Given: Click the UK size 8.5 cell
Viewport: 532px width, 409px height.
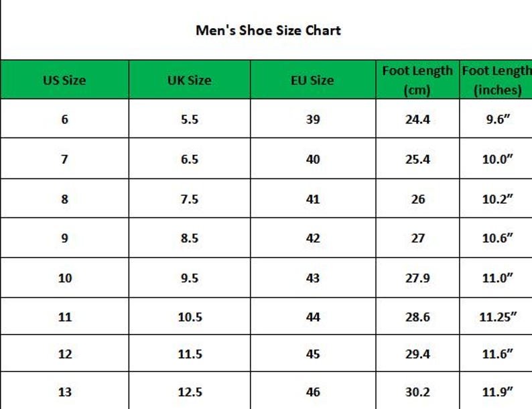Looking at the screenshot, I should point(189,238).
